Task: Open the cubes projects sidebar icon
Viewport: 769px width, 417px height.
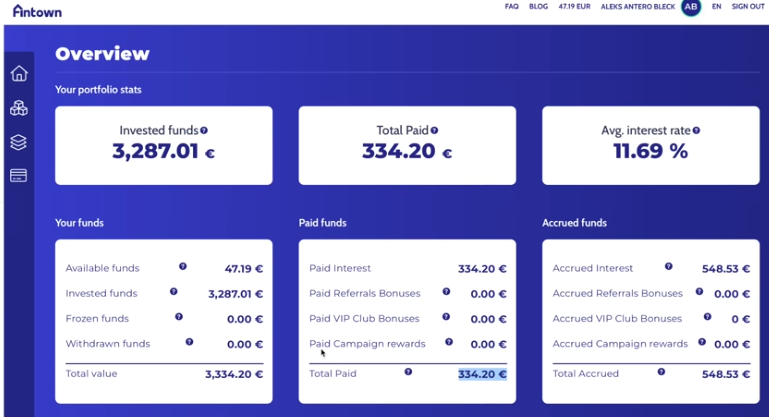Action: click(x=19, y=108)
